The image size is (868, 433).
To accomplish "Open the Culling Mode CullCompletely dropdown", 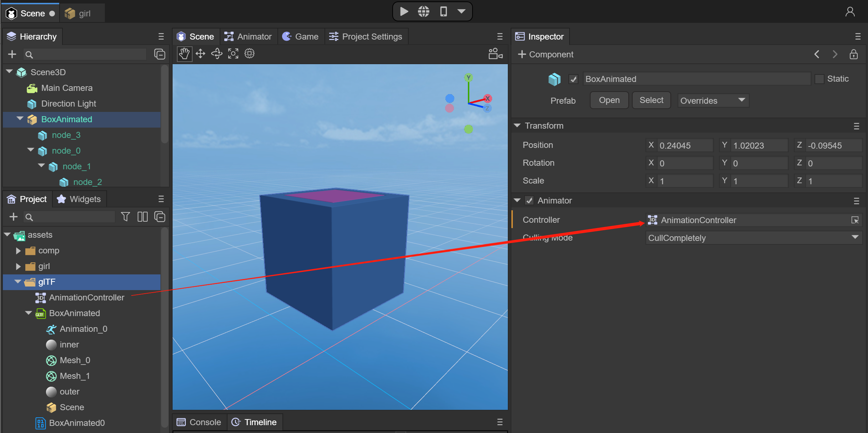I will click(753, 238).
